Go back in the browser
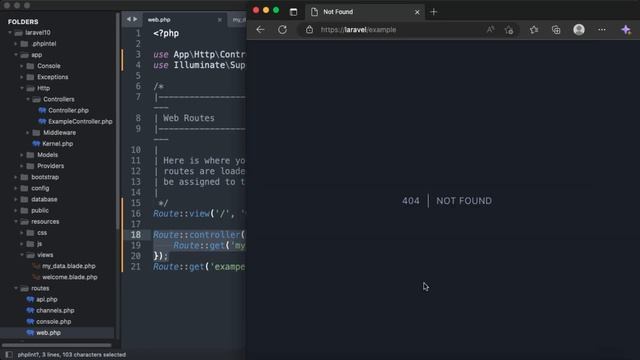Viewport: 640px width, 360px height. click(260, 30)
